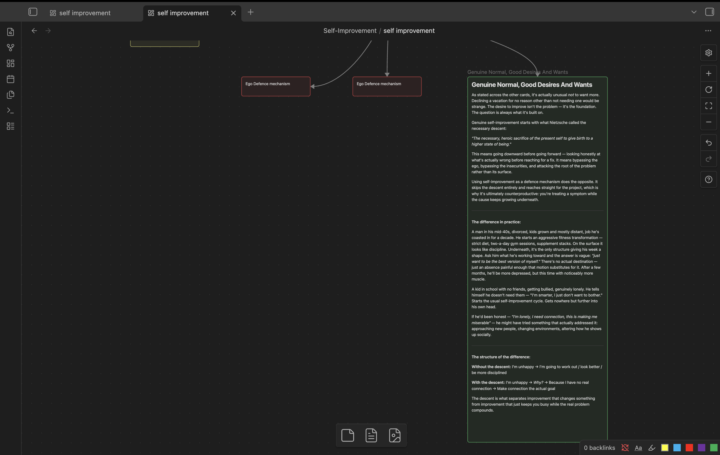The height and width of the screenshot is (455, 720).
Task: Open today's daily note calendar icon
Action: (11, 79)
